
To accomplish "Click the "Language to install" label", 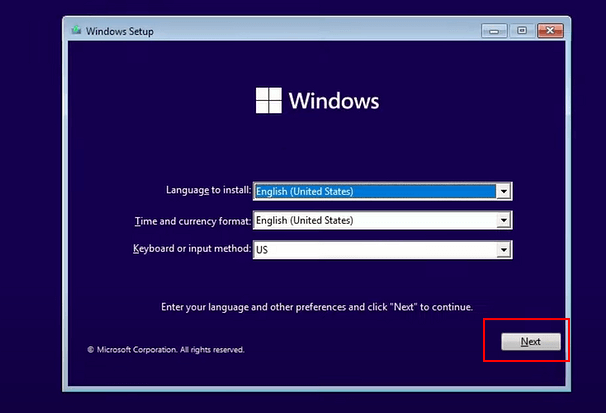I will [208, 190].
